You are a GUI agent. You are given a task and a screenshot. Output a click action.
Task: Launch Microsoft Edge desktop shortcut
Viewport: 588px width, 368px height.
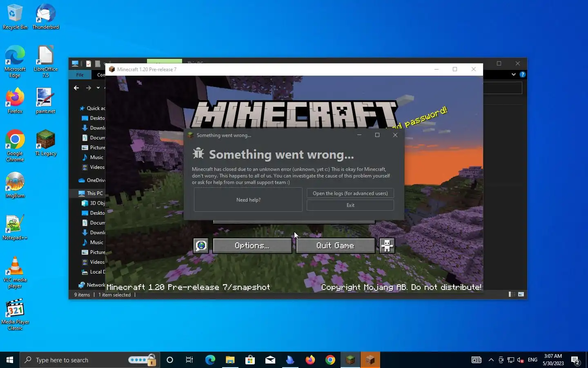[x=15, y=61]
